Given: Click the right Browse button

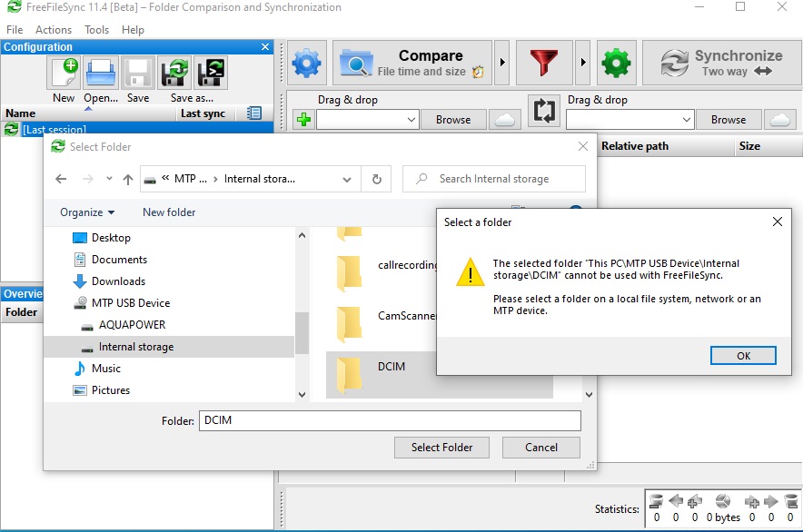Looking at the screenshot, I should click(x=729, y=120).
